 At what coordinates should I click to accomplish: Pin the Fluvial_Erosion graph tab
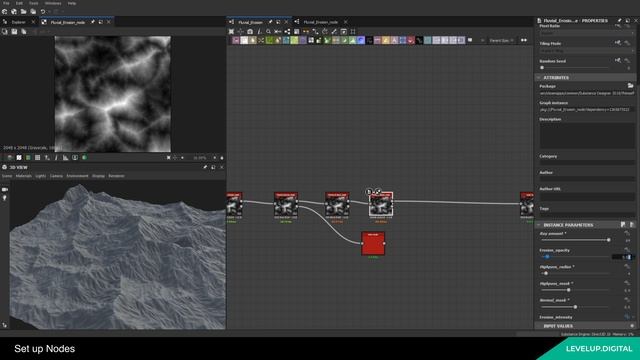coord(270,22)
